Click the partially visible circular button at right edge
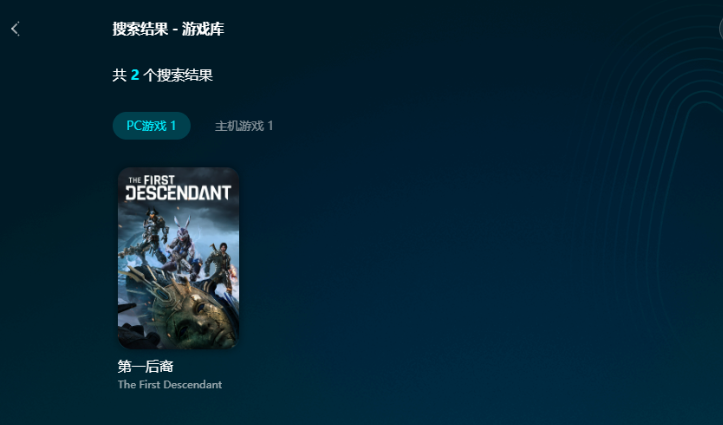Screen dimensions: 723x425 [x=721, y=30]
